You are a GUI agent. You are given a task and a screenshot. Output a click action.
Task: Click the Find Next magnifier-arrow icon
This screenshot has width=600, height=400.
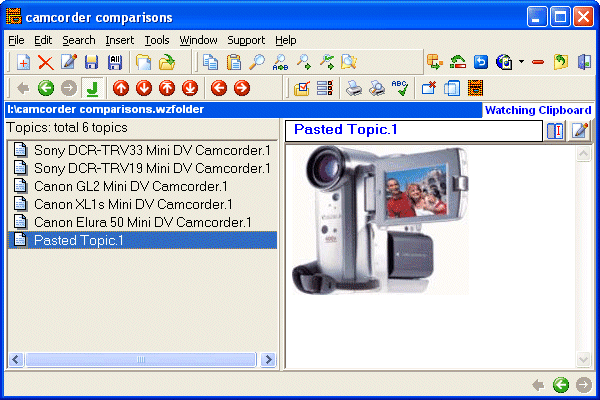(x=304, y=62)
